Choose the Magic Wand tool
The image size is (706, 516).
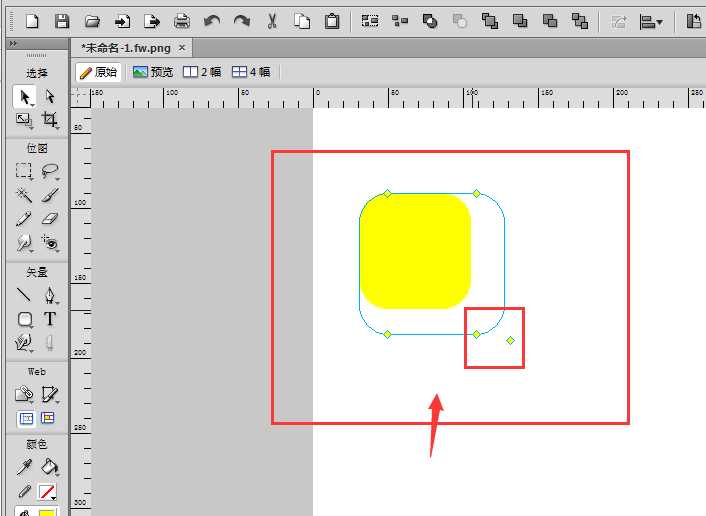(x=24, y=195)
